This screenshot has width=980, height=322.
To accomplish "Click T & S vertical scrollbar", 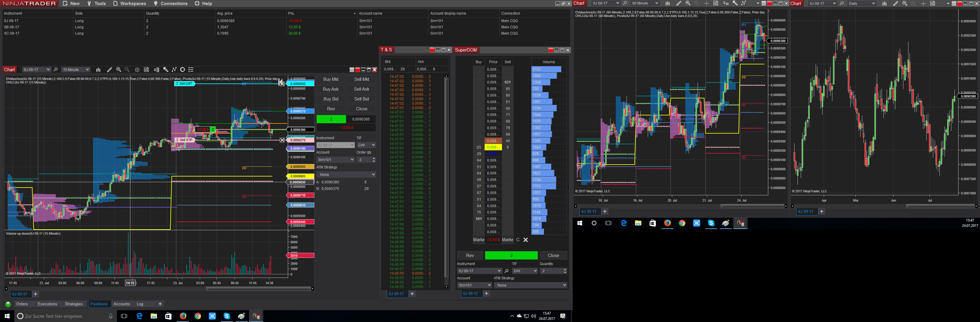I will coord(446,182).
